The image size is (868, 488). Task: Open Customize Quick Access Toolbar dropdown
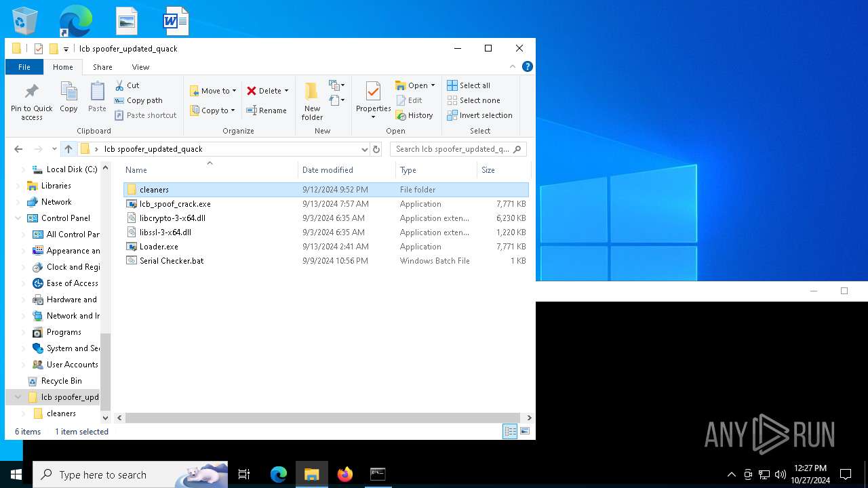point(66,49)
